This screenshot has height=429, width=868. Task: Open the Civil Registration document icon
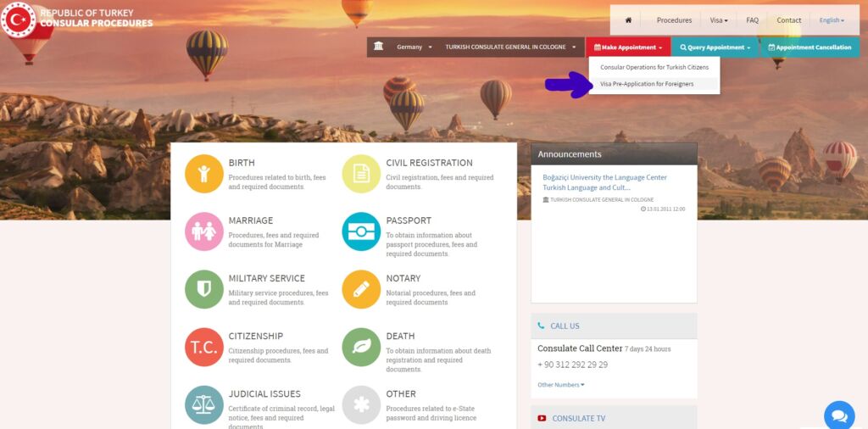(361, 174)
